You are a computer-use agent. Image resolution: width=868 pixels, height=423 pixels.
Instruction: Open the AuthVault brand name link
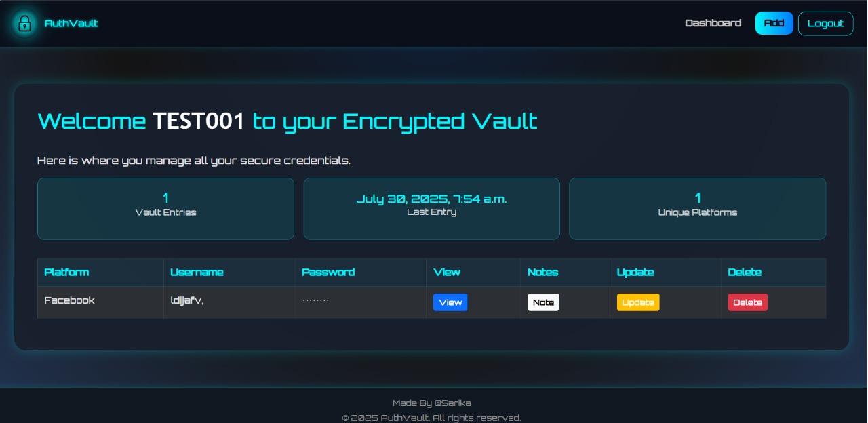(x=71, y=23)
